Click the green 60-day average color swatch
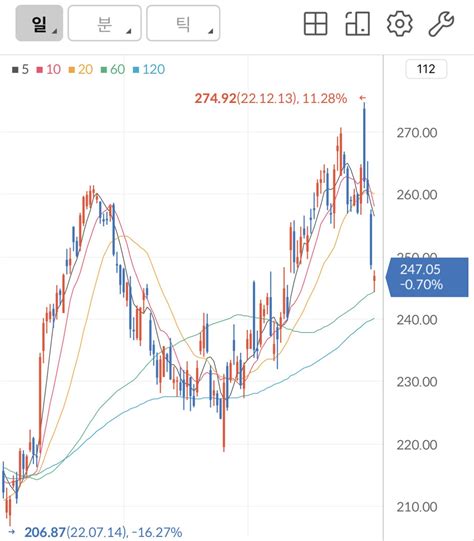Image resolution: width=474 pixels, height=541 pixels. pos(104,70)
